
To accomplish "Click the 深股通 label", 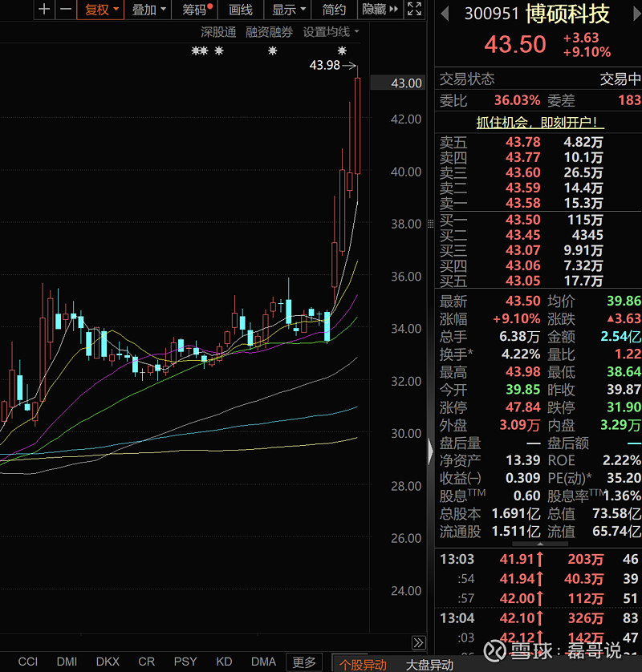I will tap(218, 32).
